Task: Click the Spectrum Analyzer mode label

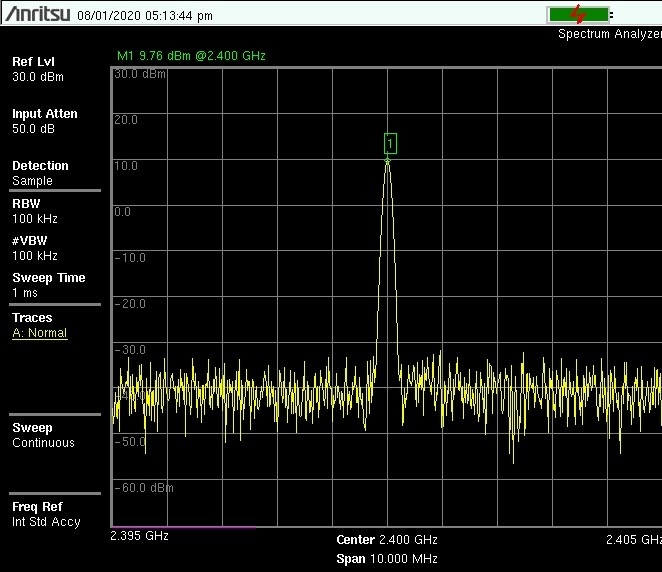Action: tap(609, 34)
